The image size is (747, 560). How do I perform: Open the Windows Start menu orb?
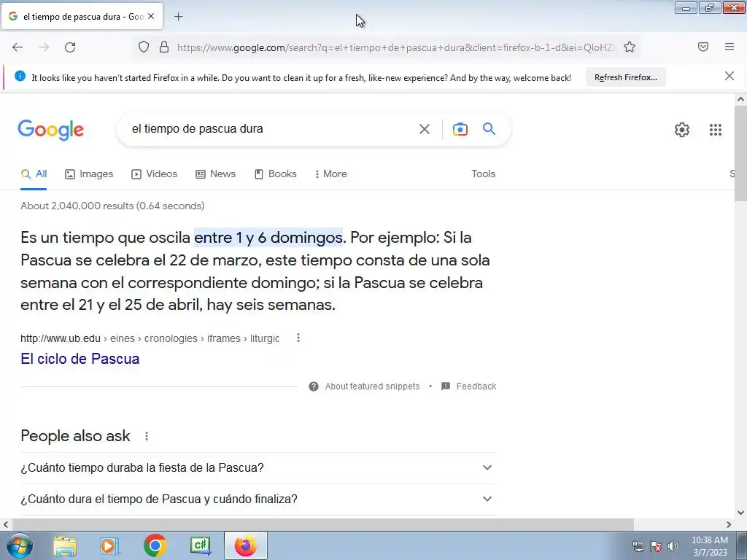tap(20, 545)
